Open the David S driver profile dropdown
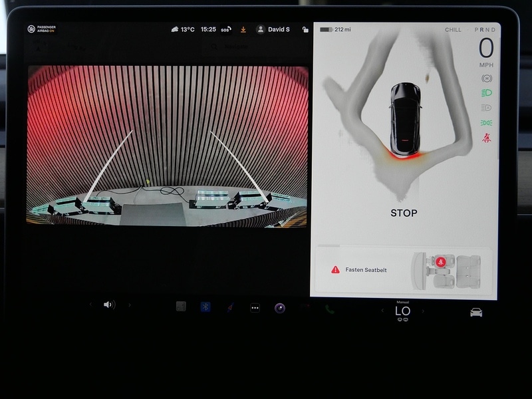This screenshot has height=399, width=532. coord(273,29)
